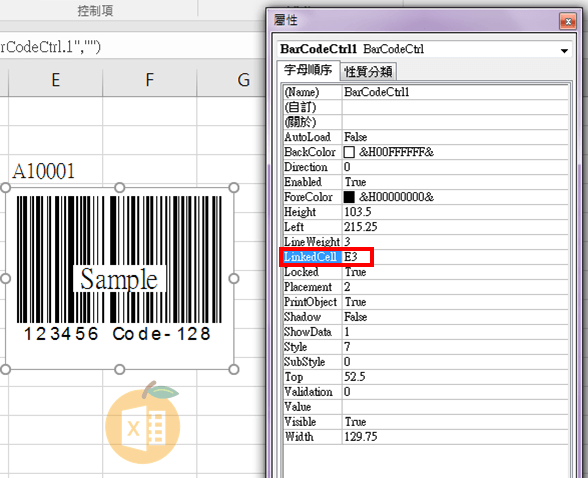Viewport: 588px width, 478px height.
Task: Switch to the 性質分類 tab
Action: click(368, 71)
